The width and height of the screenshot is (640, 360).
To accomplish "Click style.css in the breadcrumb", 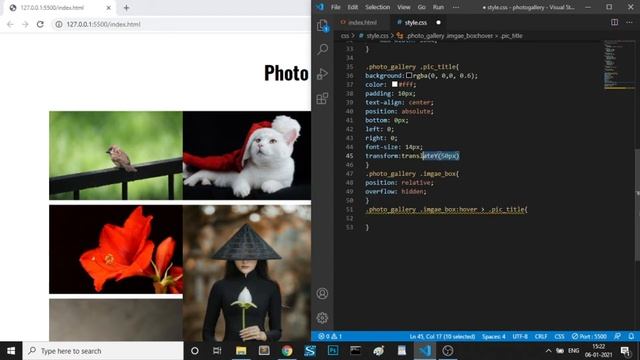I will pos(377,36).
